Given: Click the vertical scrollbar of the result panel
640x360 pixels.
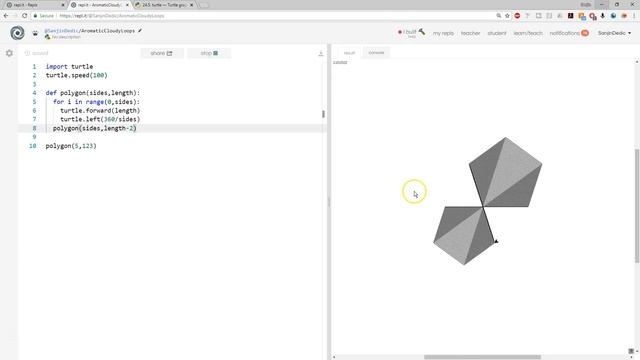Looking at the screenshot, I should [637, 206].
